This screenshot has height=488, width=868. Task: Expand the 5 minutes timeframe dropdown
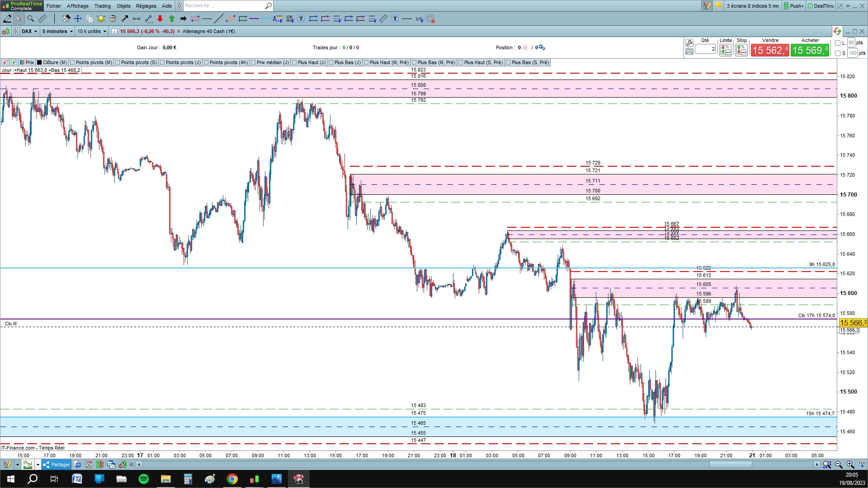click(x=57, y=31)
